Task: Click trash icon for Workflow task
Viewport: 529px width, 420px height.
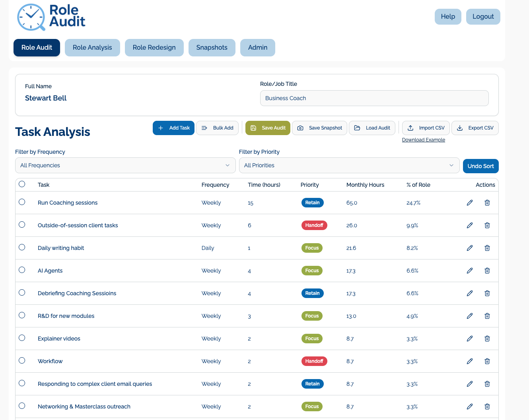Action: pyautogui.click(x=487, y=361)
